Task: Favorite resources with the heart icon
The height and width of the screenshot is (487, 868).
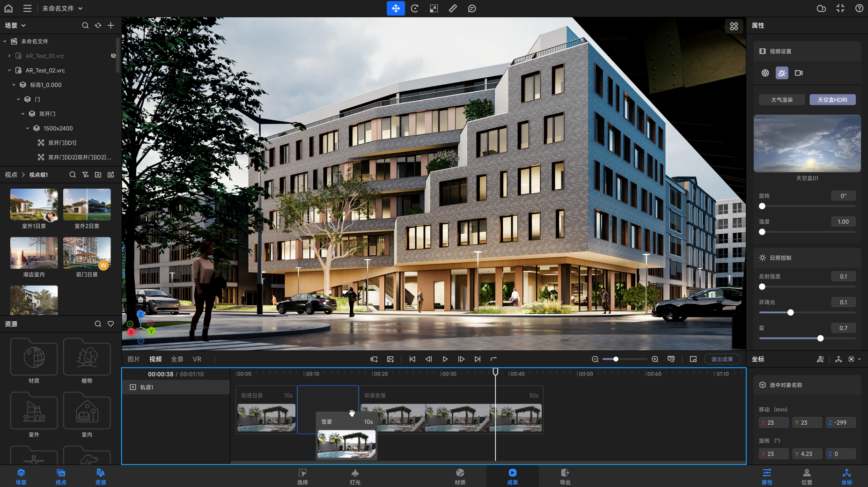Action: click(110, 324)
